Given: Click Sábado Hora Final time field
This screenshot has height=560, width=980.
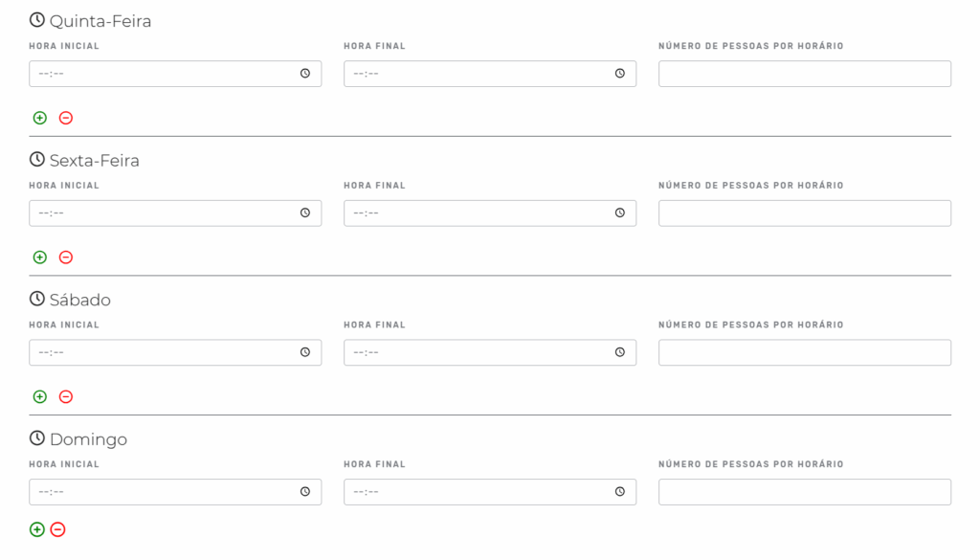Looking at the screenshot, I should [x=490, y=352].
